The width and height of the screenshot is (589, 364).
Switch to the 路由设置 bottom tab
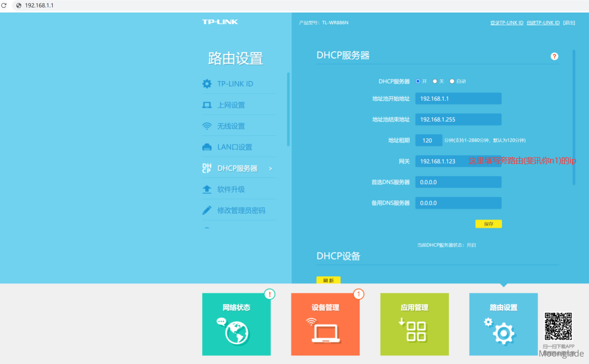(x=503, y=324)
